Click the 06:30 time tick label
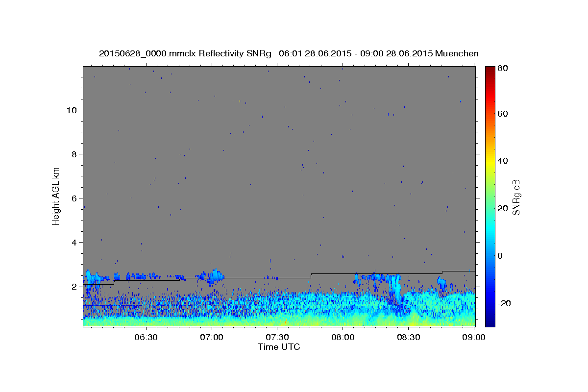The image size is (588, 392). coord(146,337)
